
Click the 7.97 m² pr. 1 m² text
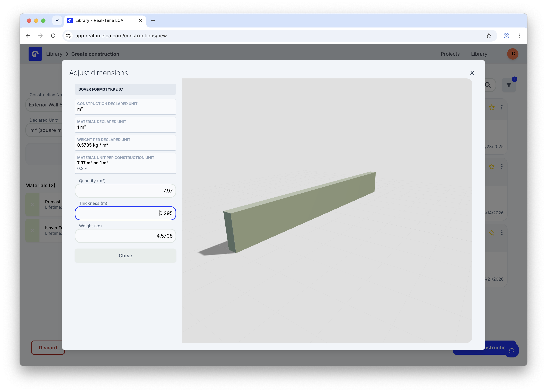[x=93, y=163]
